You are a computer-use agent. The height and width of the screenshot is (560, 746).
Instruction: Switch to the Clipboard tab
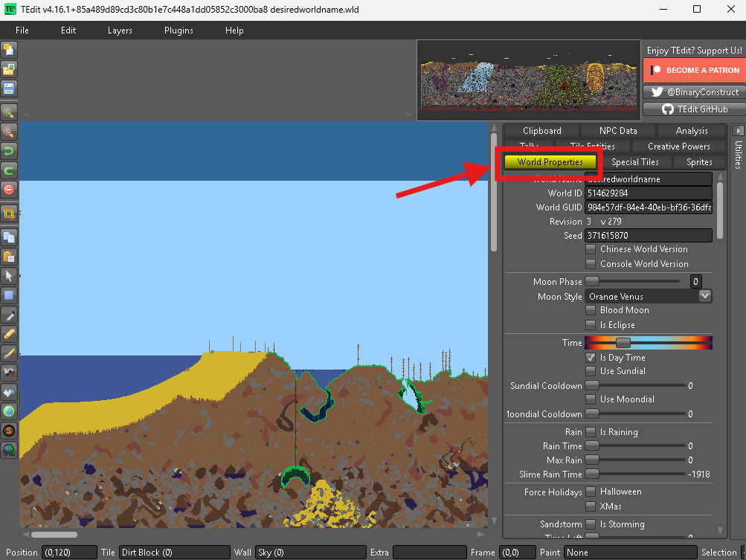pyautogui.click(x=542, y=131)
